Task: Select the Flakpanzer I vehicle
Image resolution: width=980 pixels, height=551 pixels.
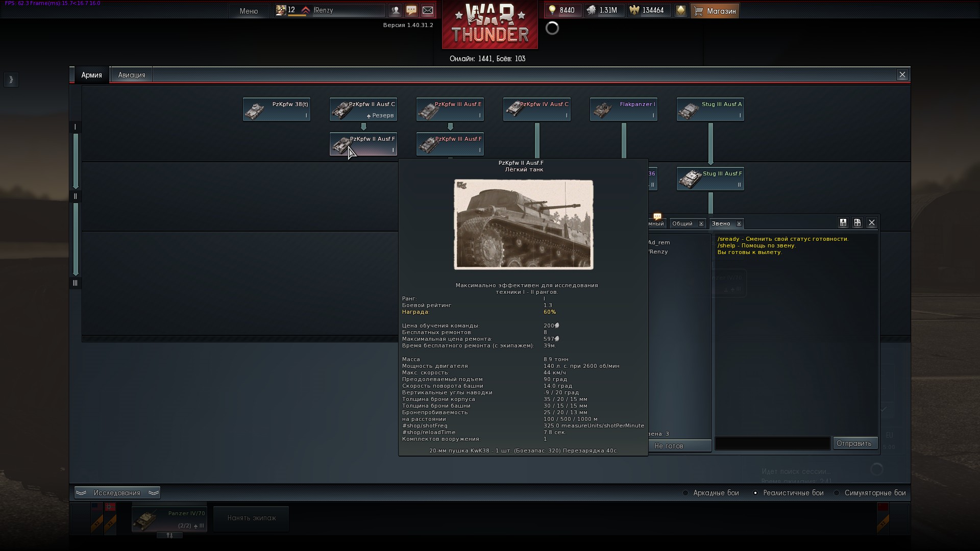Action: point(624,110)
